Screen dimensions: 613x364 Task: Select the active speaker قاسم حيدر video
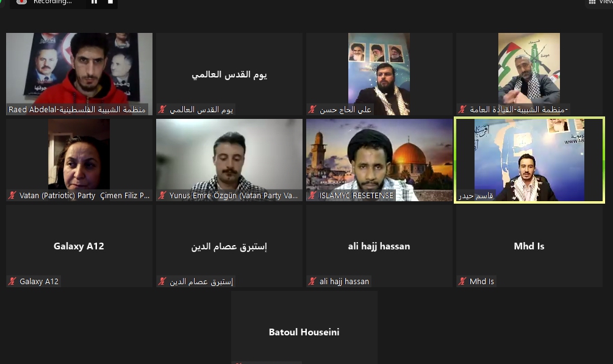click(x=529, y=160)
